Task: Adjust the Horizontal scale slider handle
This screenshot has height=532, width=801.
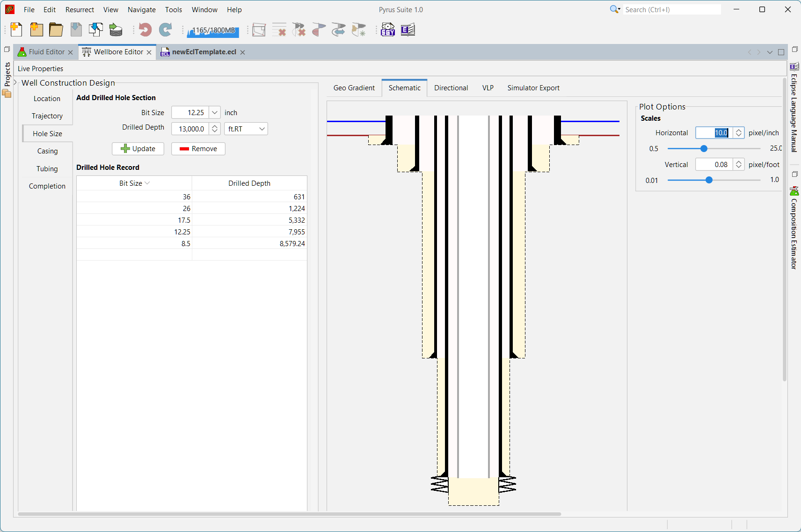Action: [704, 149]
